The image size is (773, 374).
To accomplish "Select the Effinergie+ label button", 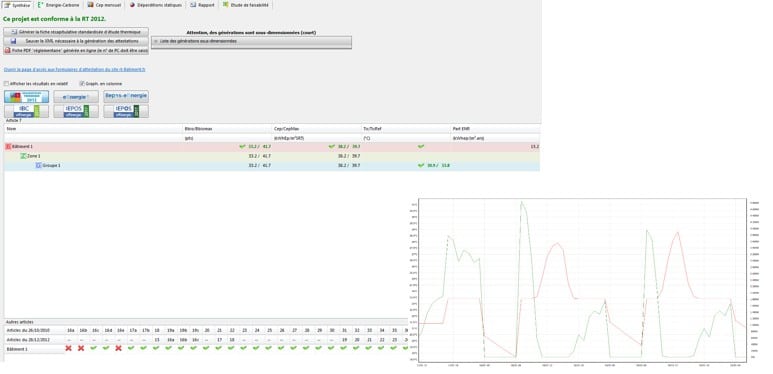I will point(76,97).
